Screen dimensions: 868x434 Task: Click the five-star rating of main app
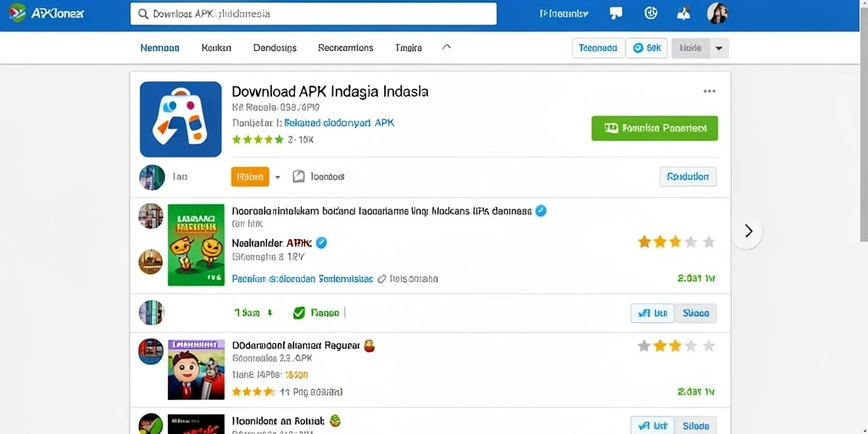click(x=258, y=140)
